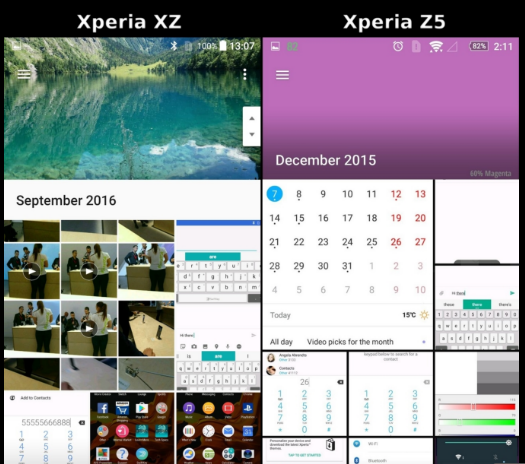Open the Play Store app icon
The height and width of the screenshot is (464, 525).
tap(142, 408)
